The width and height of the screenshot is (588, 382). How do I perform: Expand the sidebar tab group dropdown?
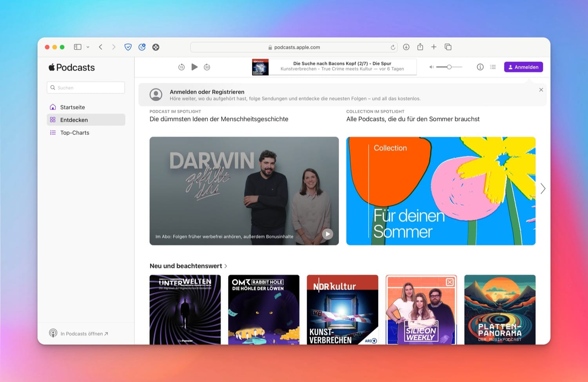88,47
